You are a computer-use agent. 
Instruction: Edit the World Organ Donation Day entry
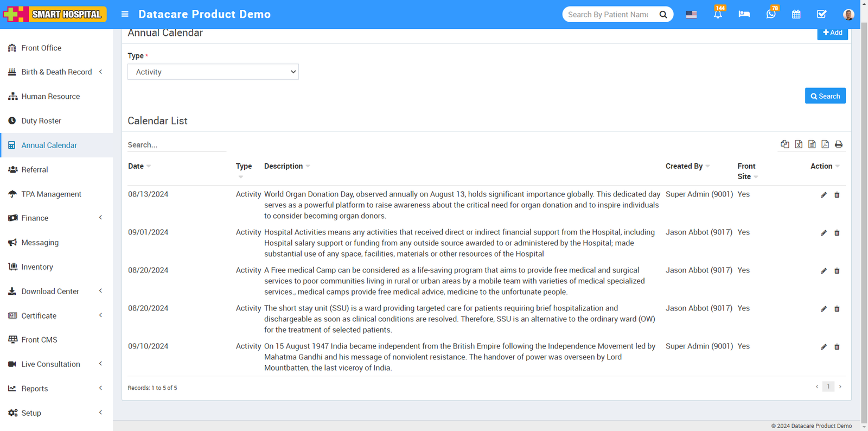coord(824,195)
